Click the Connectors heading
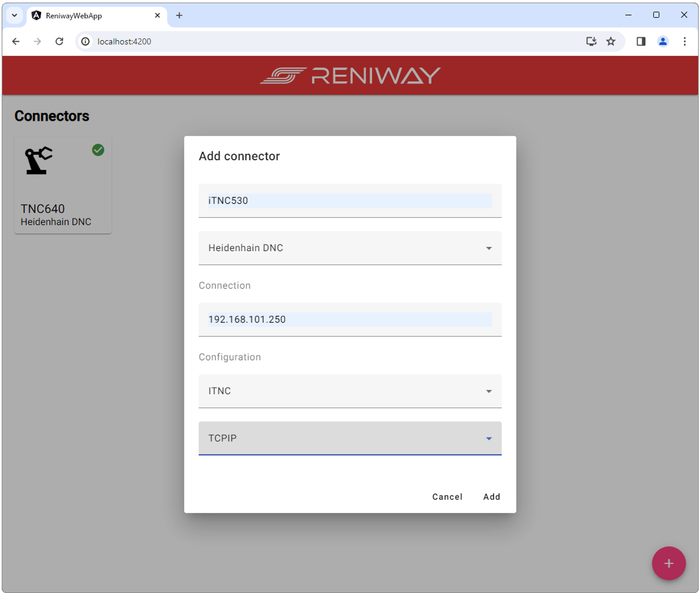The width and height of the screenshot is (700, 593). [52, 116]
